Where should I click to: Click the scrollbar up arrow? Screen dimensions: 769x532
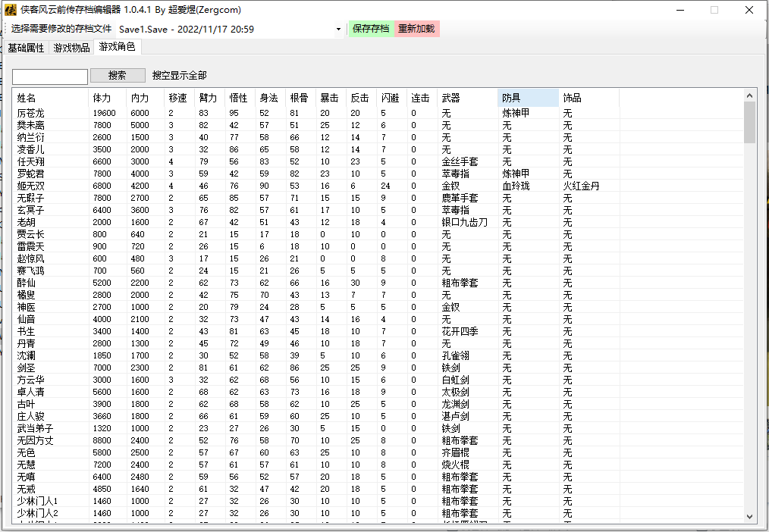click(x=749, y=95)
